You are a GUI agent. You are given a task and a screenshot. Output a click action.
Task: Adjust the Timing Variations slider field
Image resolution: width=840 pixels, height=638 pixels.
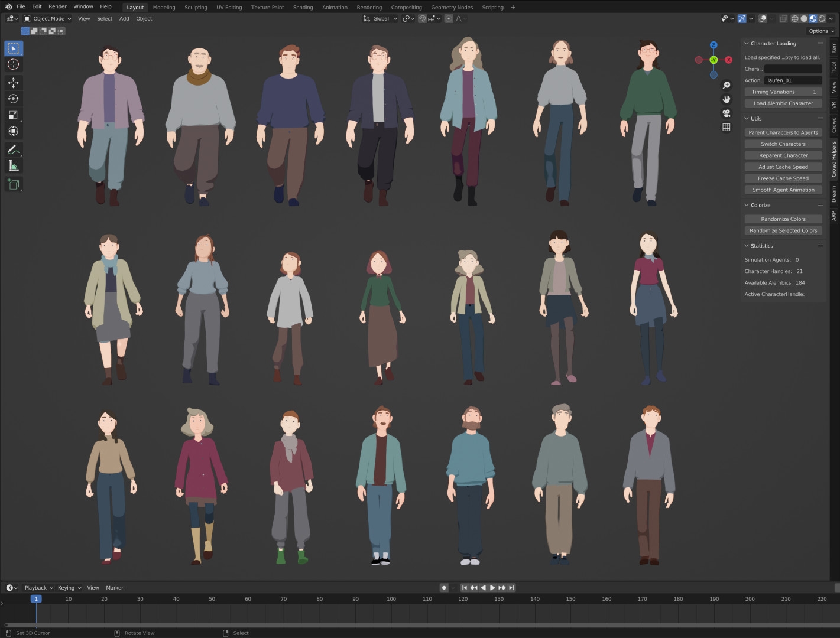click(783, 92)
